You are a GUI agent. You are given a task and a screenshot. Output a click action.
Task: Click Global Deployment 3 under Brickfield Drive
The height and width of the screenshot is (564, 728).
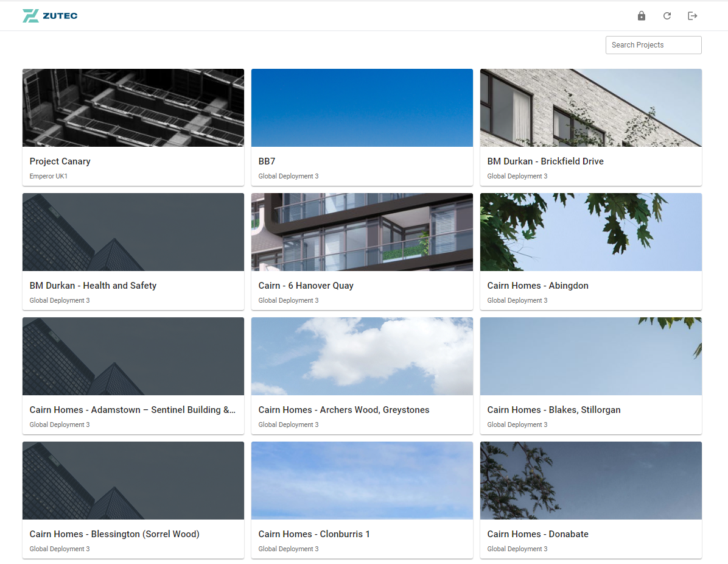coord(517,176)
